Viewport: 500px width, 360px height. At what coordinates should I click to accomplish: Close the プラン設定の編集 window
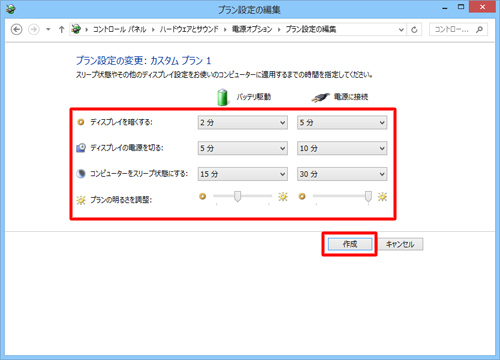pos(482,7)
